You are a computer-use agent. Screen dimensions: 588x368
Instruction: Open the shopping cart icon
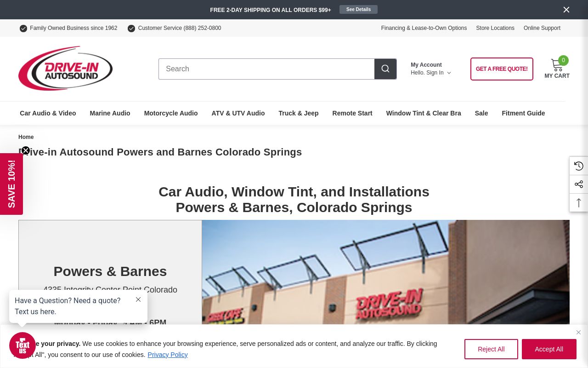(557, 64)
